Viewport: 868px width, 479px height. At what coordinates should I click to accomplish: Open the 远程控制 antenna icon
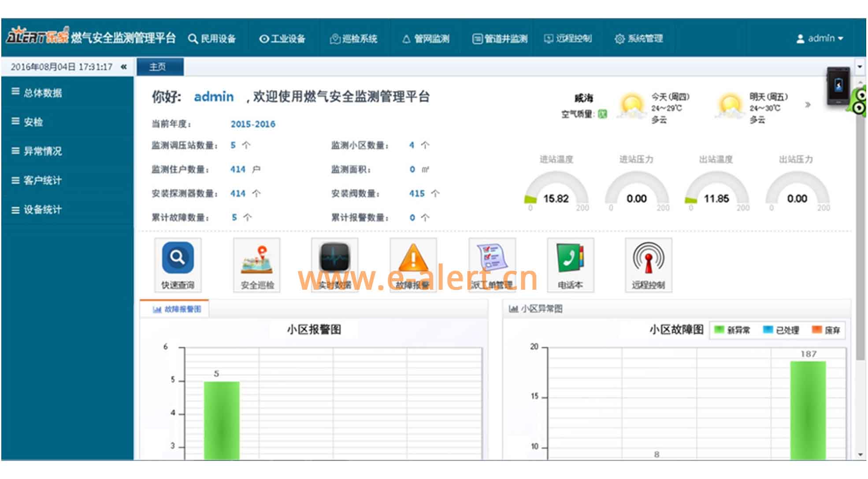(x=648, y=258)
